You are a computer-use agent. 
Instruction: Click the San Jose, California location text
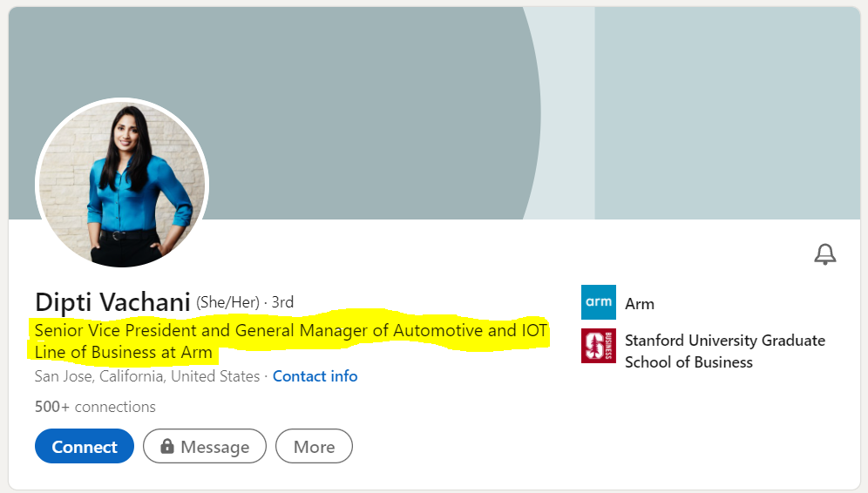146,376
